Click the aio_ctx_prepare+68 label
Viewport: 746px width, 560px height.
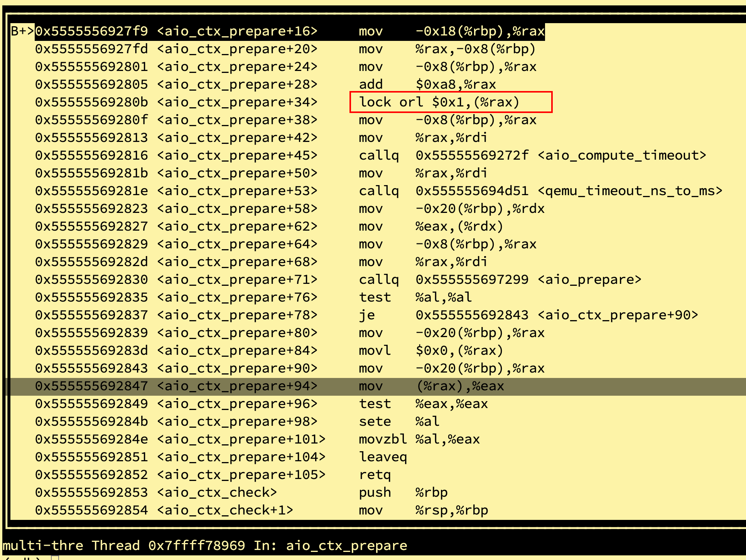pos(237,262)
